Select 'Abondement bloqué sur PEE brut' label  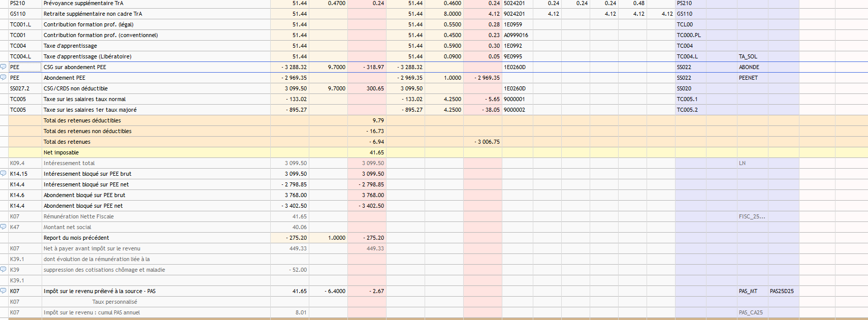pos(84,195)
